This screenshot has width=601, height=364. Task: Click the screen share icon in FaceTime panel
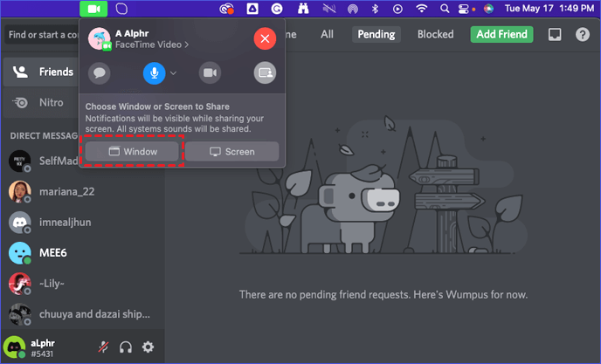pos(265,72)
